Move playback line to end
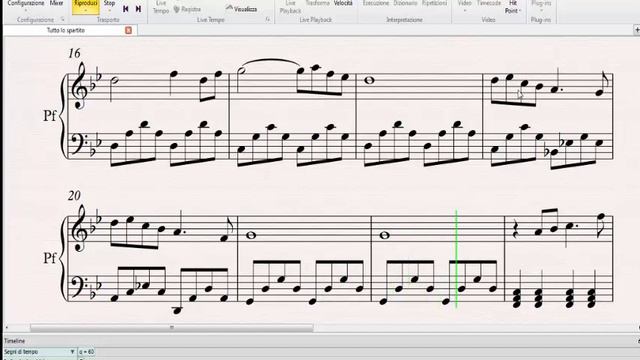The height and width of the screenshot is (360, 640). point(138,9)
